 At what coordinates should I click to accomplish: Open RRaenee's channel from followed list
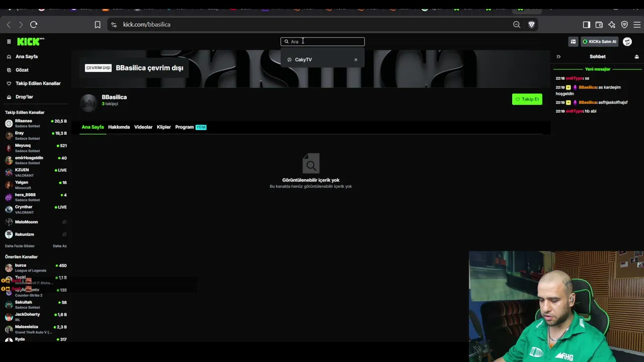35,123
